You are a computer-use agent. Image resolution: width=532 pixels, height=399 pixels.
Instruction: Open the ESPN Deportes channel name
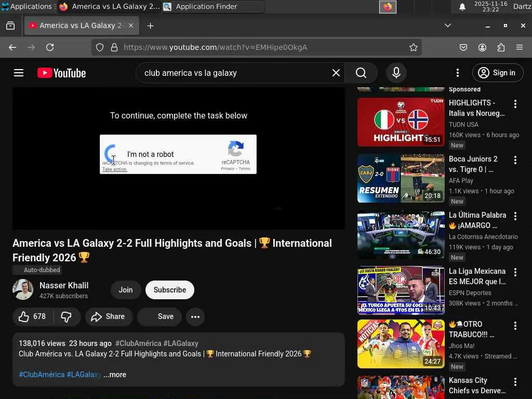470,293
